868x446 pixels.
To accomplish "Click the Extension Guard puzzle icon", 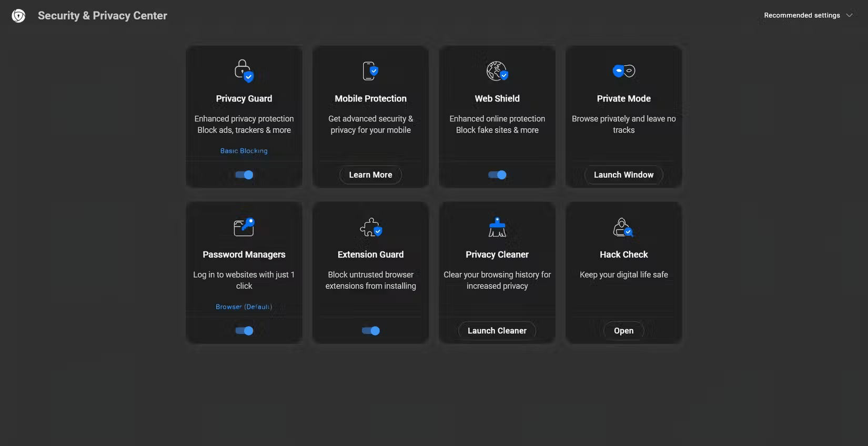I will click(371, 227).
